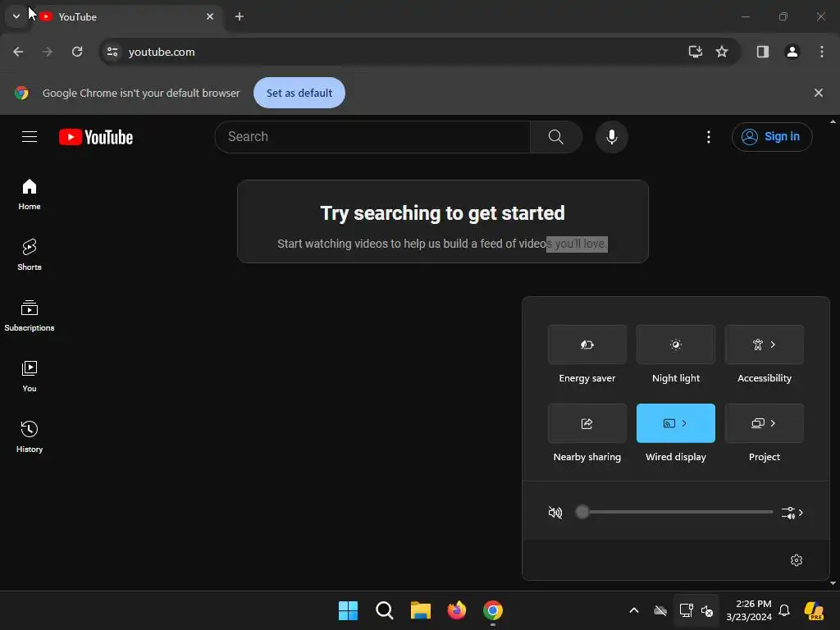The image size is (840, 630).
Task: Unmute the volume speaker icon
Action: (555, 513)
